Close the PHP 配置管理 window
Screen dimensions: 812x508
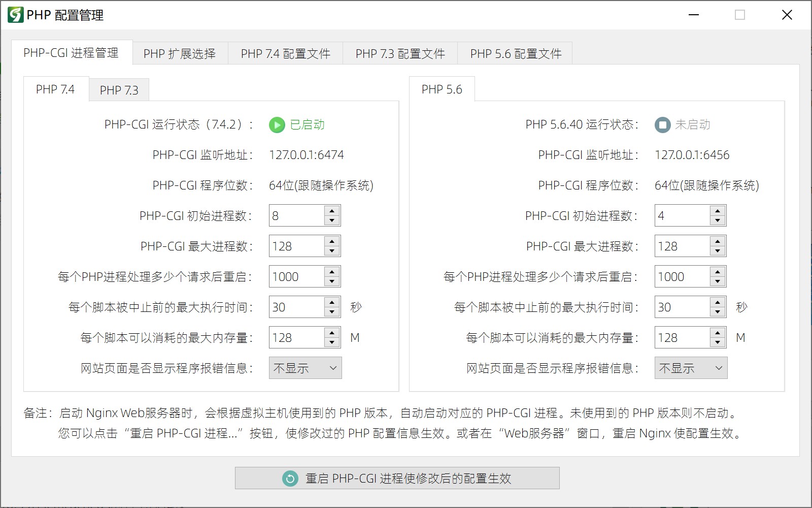[x=787, y=15]
